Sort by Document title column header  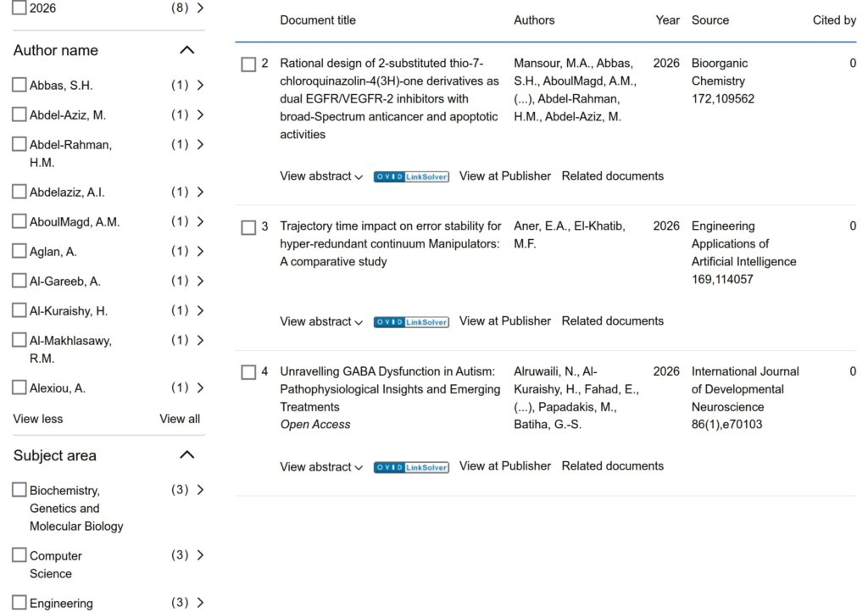[318, 20]
